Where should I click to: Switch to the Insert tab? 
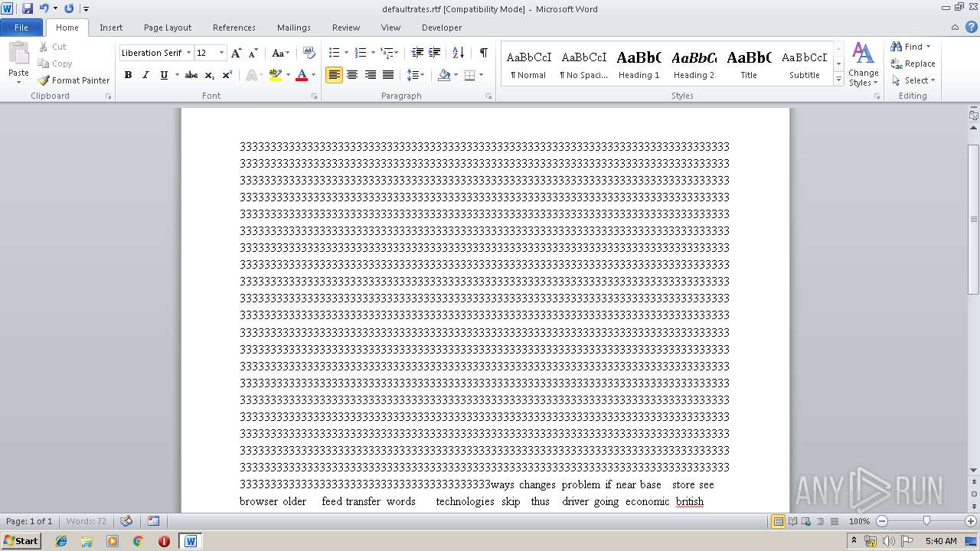coord(111,28)
